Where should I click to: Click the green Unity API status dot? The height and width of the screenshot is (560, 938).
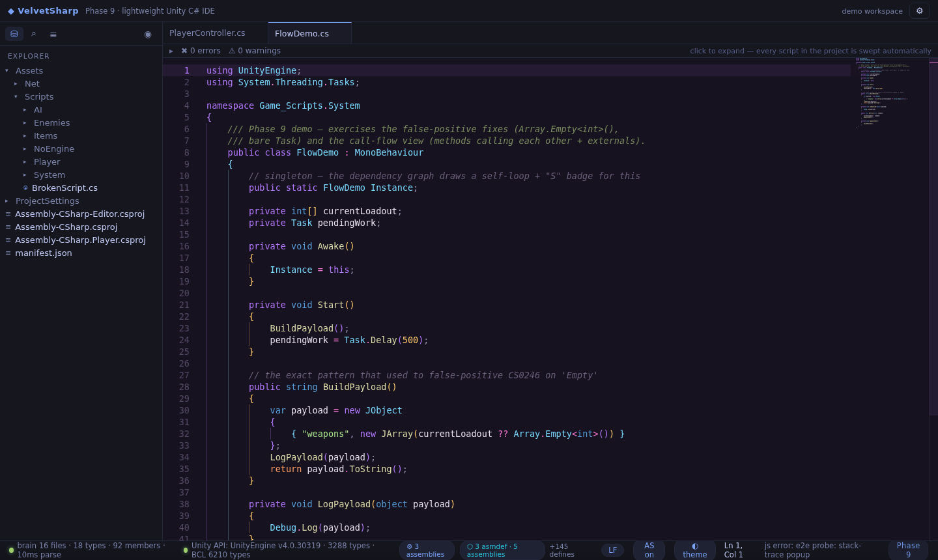[x=186, y=550]
